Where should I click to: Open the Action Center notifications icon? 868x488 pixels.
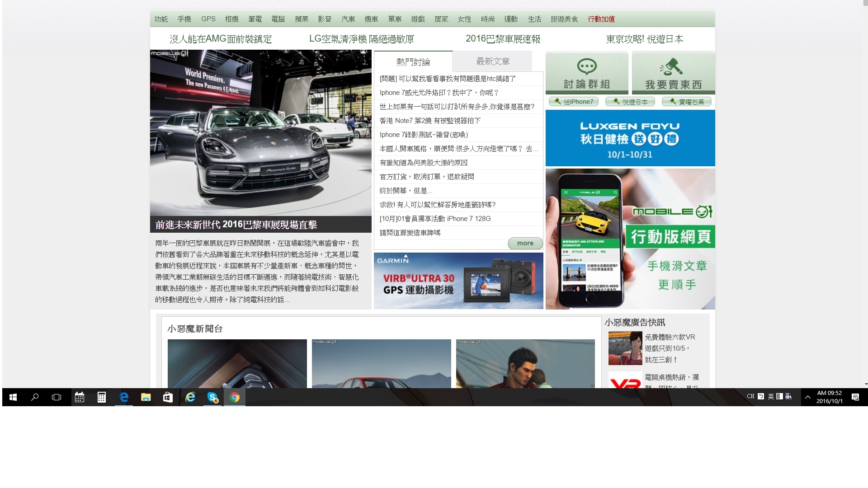point(855,397)
